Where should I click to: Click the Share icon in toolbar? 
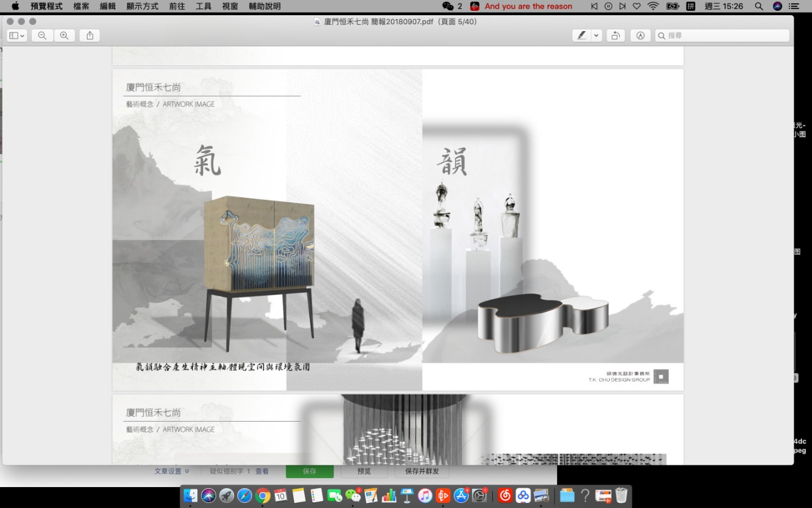tap(89, 36)
